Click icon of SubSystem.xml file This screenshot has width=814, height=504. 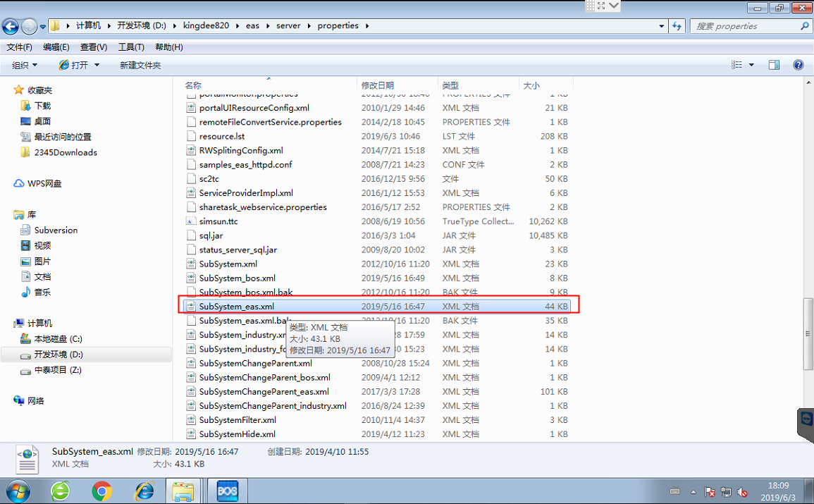click(x=191, y=264)
